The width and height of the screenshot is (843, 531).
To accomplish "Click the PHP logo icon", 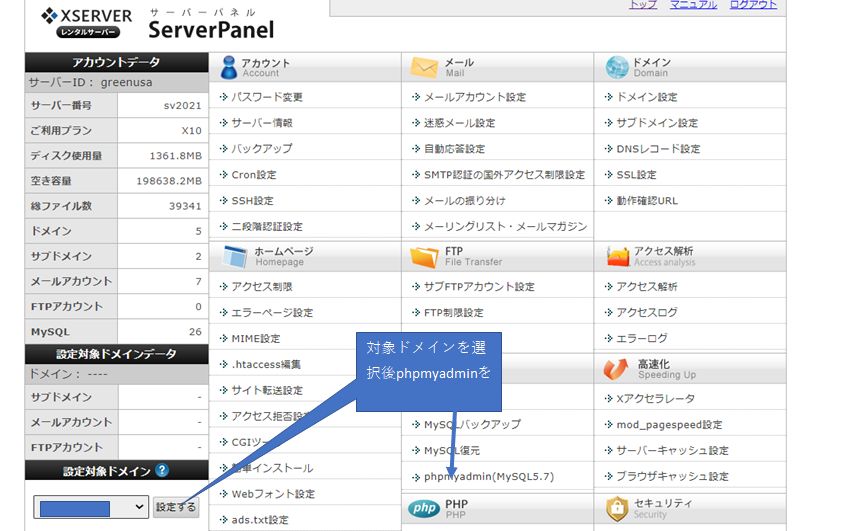I will (x=424, y=508).
